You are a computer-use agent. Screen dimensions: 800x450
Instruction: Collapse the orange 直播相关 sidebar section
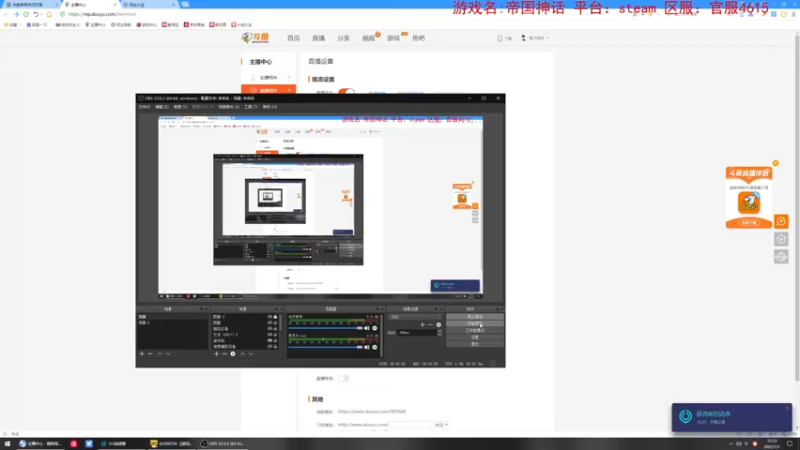point(289,90)
